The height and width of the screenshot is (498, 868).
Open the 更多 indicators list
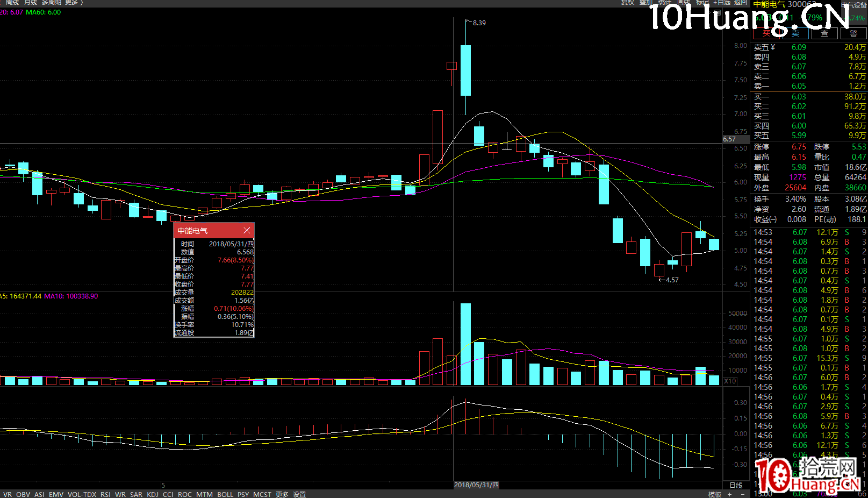pyautogui.click(x=282, y=494)
